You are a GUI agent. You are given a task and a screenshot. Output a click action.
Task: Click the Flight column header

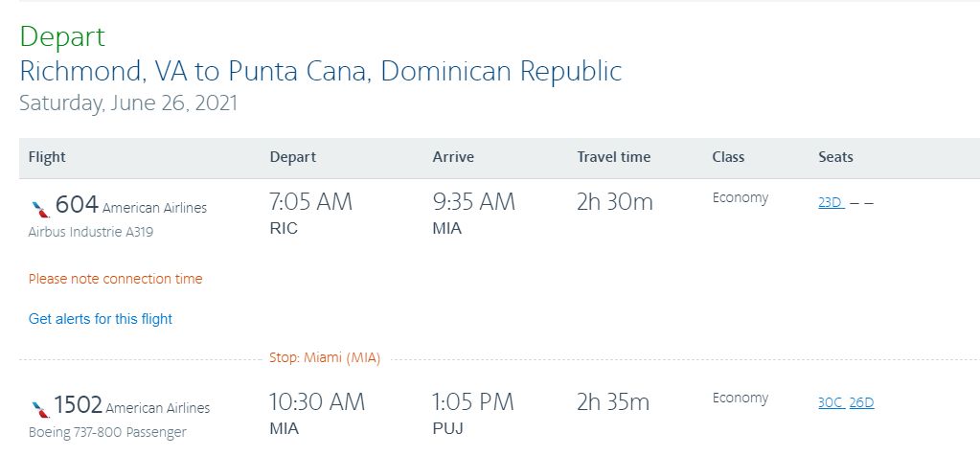[x=47, y=157]
